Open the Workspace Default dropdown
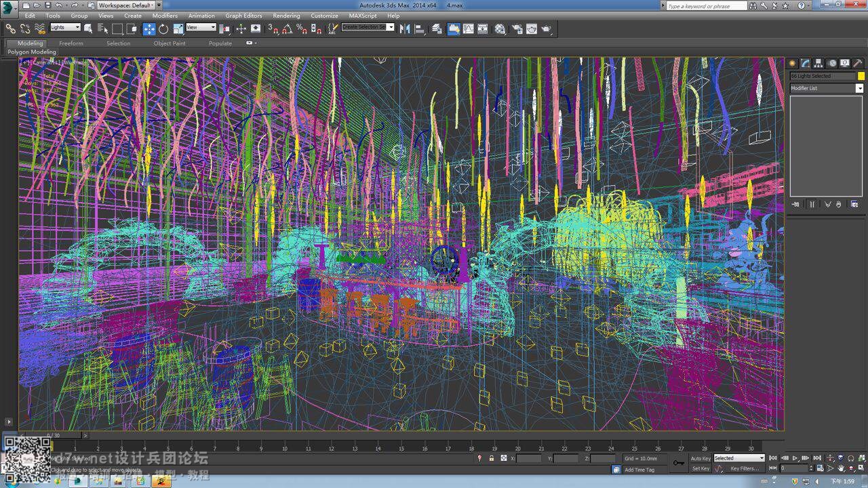 pyautogui.click(x=125, y=5)
